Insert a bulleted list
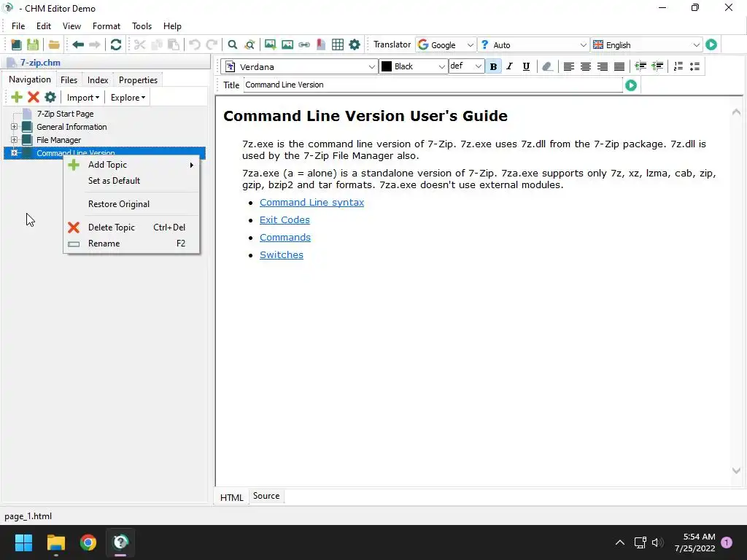The width and height of the screenshot is (747, 560). [x=695, y=66]
